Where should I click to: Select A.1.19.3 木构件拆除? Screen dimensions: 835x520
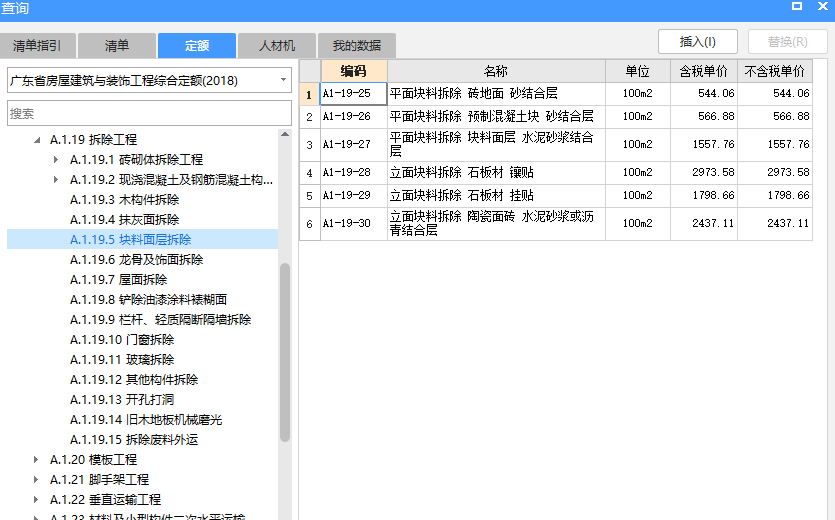[x=124, y=200]
